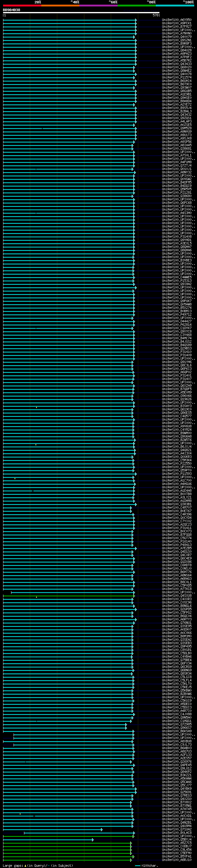Select the UniRef100_C4M707 label
The height and width of the screenshot is (868, 197).
[177, 507]
